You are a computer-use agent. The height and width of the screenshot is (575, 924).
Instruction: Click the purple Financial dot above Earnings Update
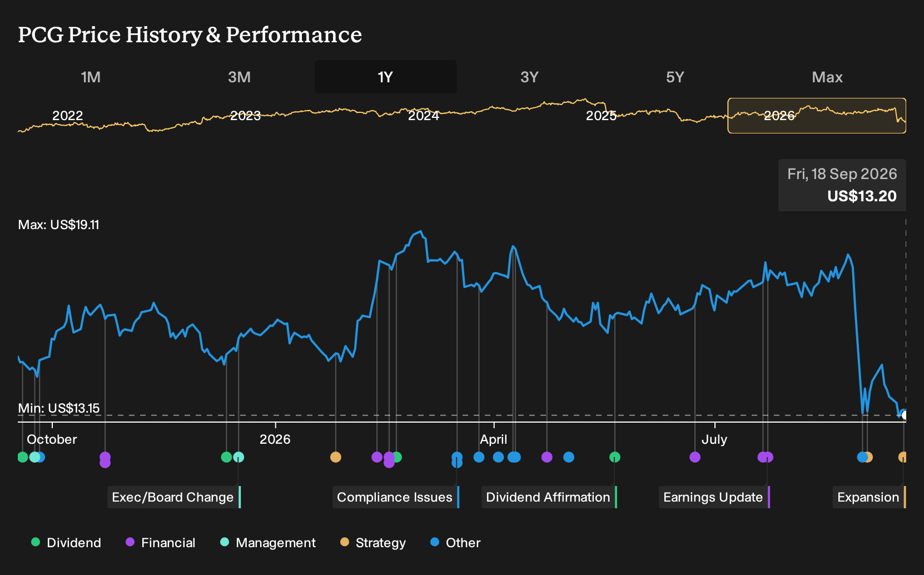click(x=768, y=457)
